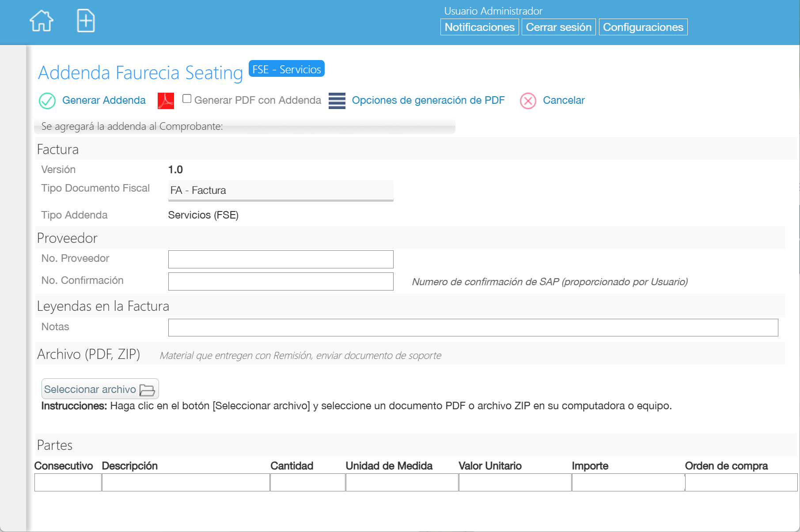Click the Cantidad cell in Partes
This screenshot has width=800, height=532.
pyautogui.click(x=308, y=482)
